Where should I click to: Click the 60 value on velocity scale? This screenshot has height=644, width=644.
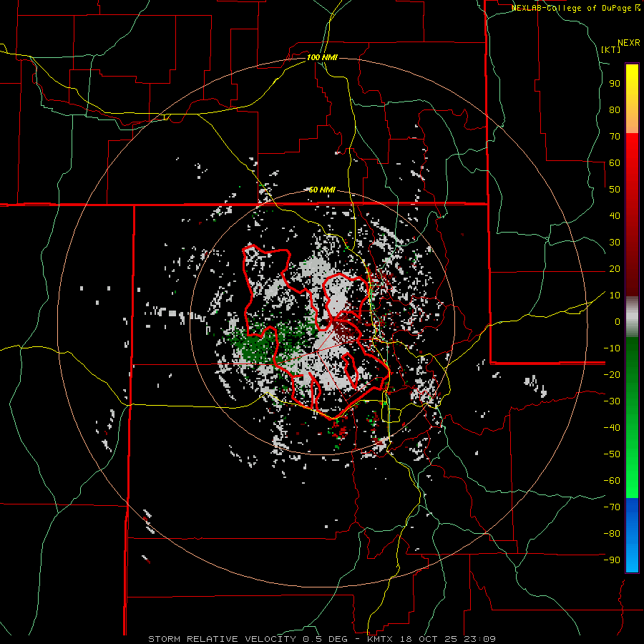pos(615,162)
